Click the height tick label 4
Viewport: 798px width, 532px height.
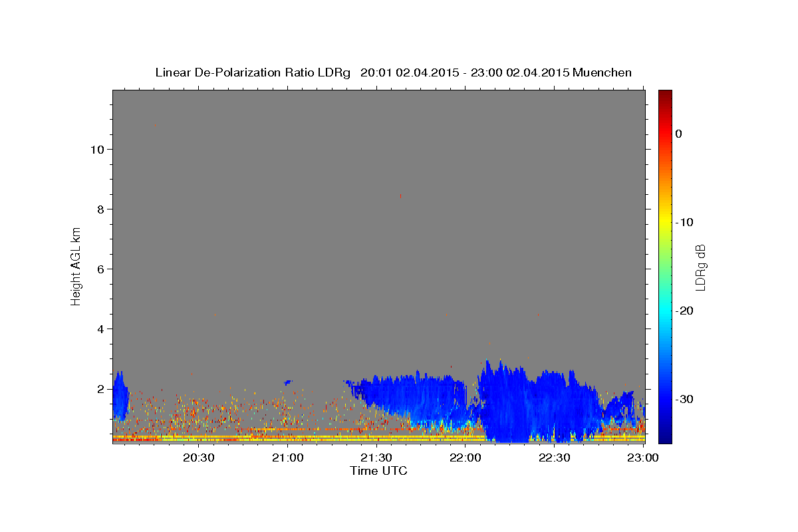point(99,329)
